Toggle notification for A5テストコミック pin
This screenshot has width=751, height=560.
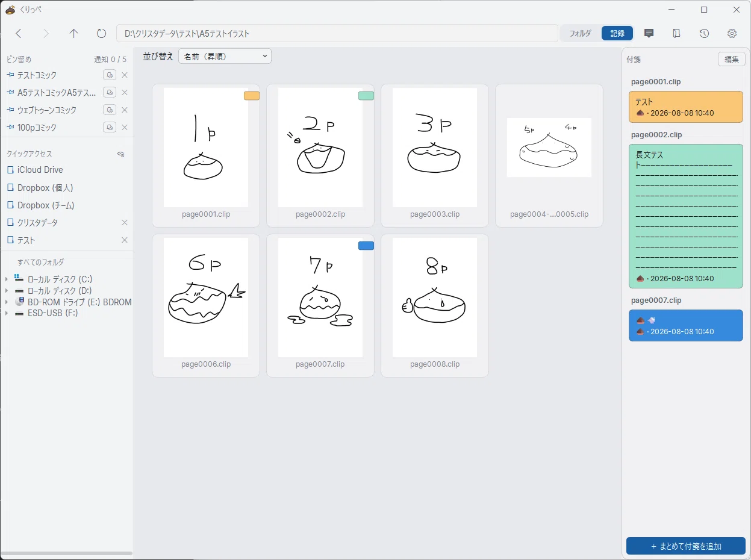(x=109, y=93)
